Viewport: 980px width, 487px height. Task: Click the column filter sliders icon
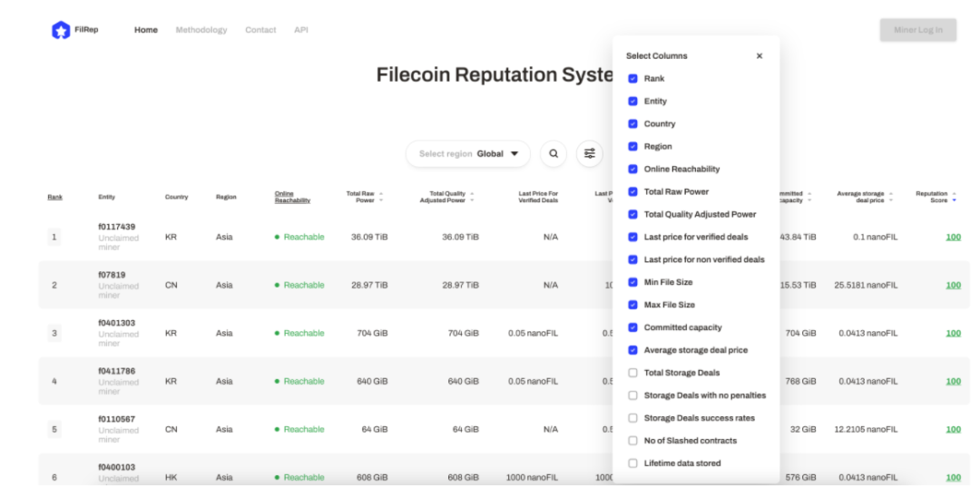click(590, 153)
